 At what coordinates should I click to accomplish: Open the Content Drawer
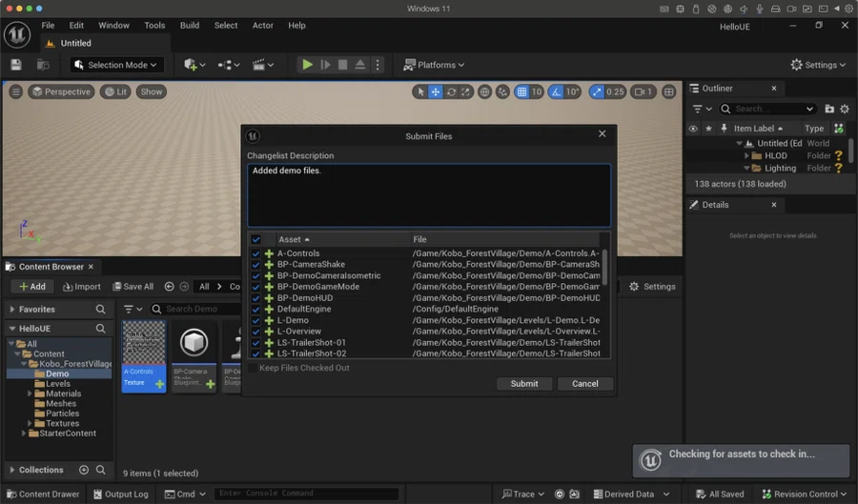click(x=43, y=494)
